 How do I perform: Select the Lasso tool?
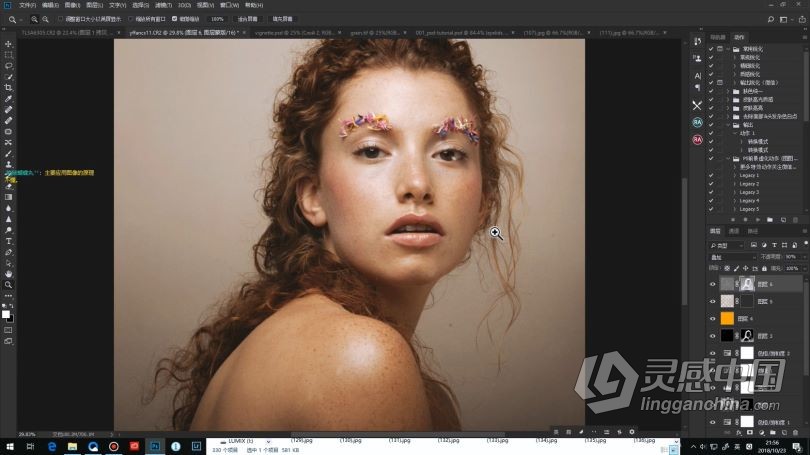pos(9,66)
